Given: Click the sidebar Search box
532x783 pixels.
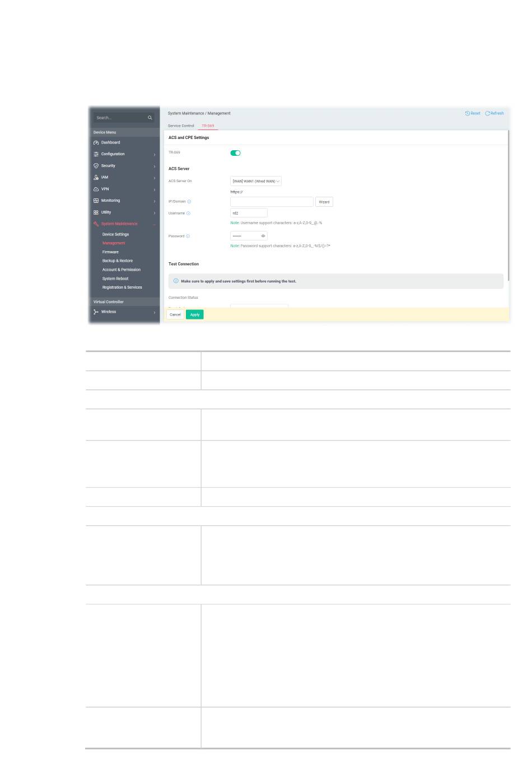Looking at the screenshot, I should [123, 118].
